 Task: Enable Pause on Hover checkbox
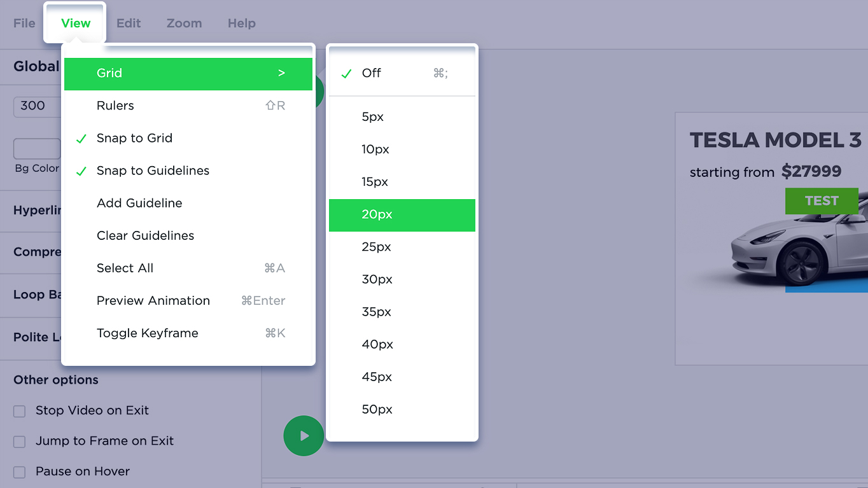click(20, 472)
